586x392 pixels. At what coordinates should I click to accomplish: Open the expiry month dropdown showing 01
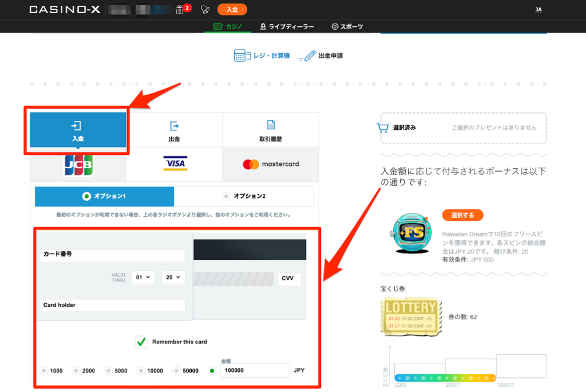pyautogui.click(x=143, y=278)
